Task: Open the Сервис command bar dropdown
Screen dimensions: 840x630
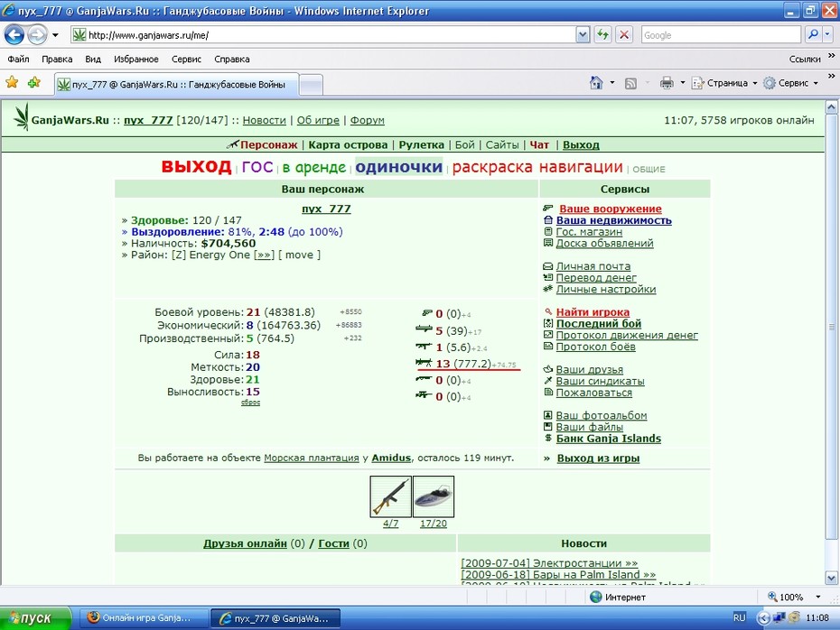Action: 791,83
